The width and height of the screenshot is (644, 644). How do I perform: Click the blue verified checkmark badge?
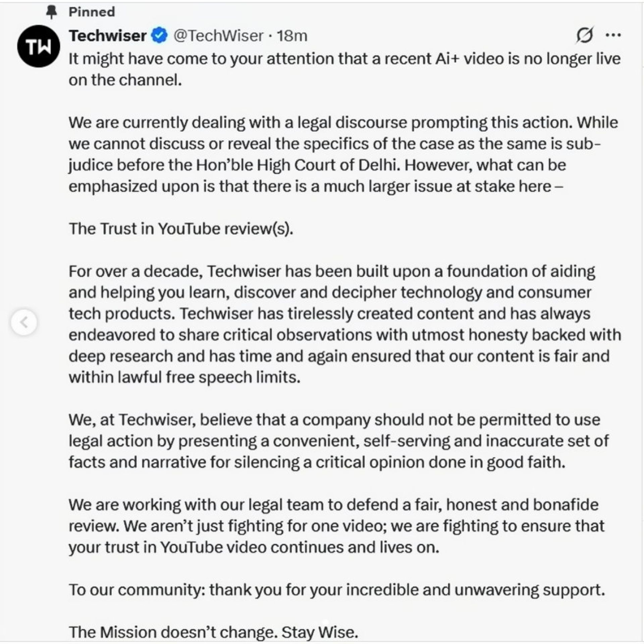[159, 36]
